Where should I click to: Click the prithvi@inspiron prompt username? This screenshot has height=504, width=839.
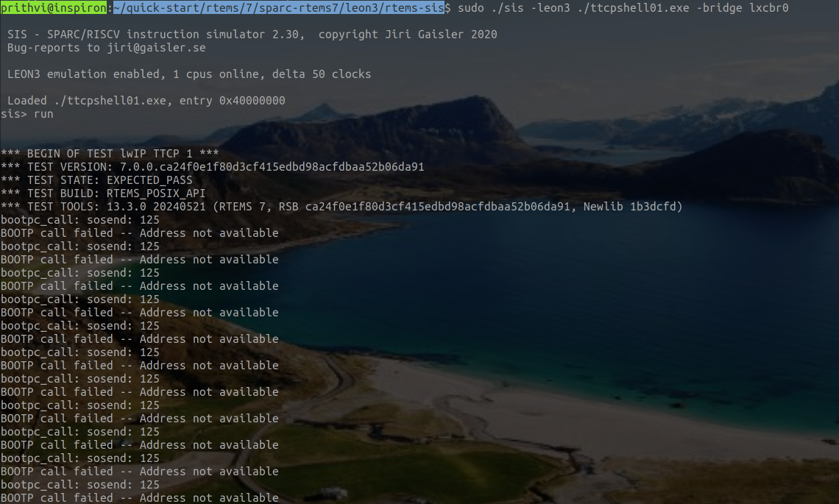[54, 8]
